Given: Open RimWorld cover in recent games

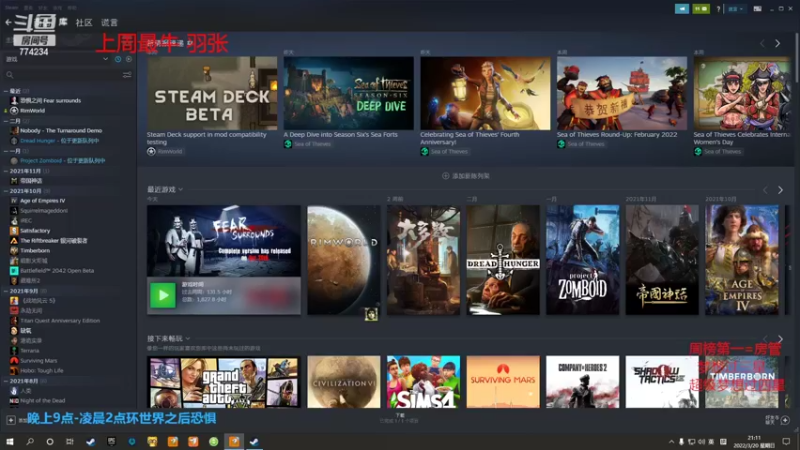Looking at the screenshot, I should click(x=343, y=260).
